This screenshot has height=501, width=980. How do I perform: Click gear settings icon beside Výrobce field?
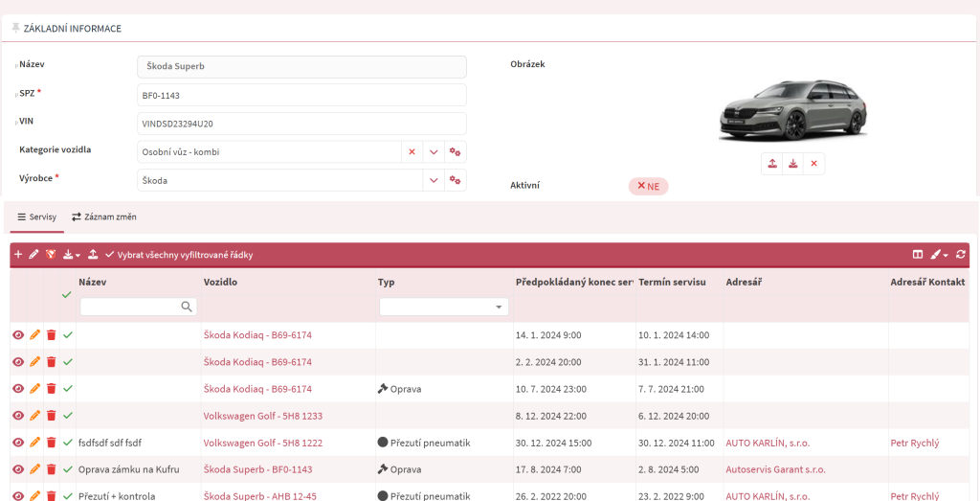456,180
